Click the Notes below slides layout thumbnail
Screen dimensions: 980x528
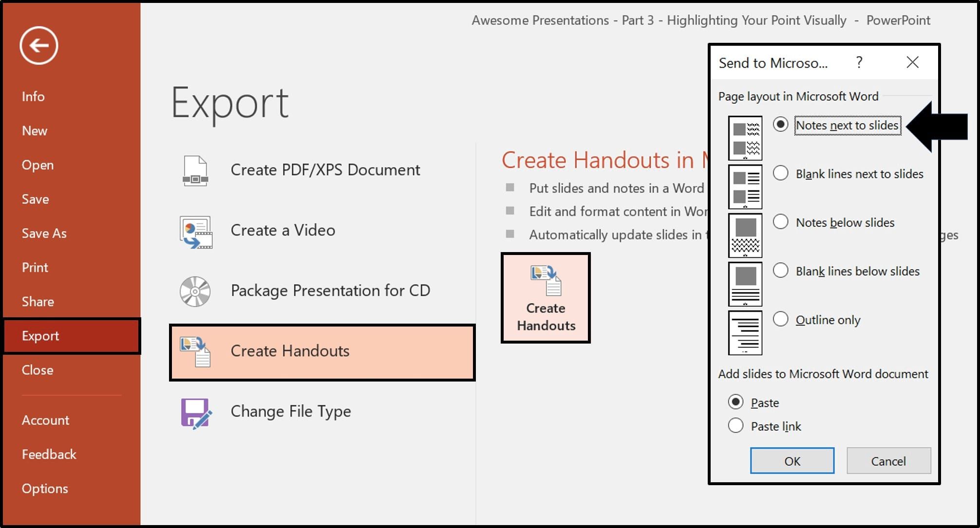(745, 236)
